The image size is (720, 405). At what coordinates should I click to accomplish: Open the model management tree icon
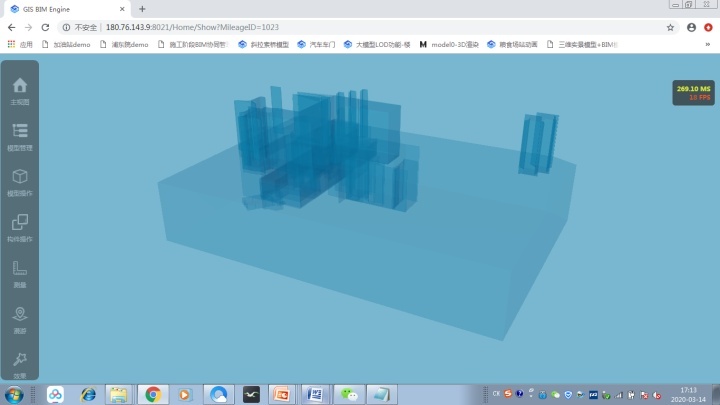(x=20, y=131)
